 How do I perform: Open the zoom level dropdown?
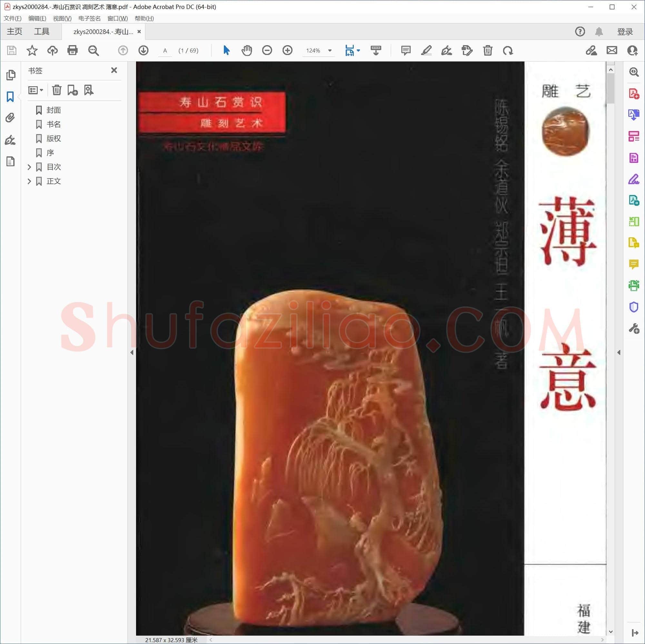[330, 50]
